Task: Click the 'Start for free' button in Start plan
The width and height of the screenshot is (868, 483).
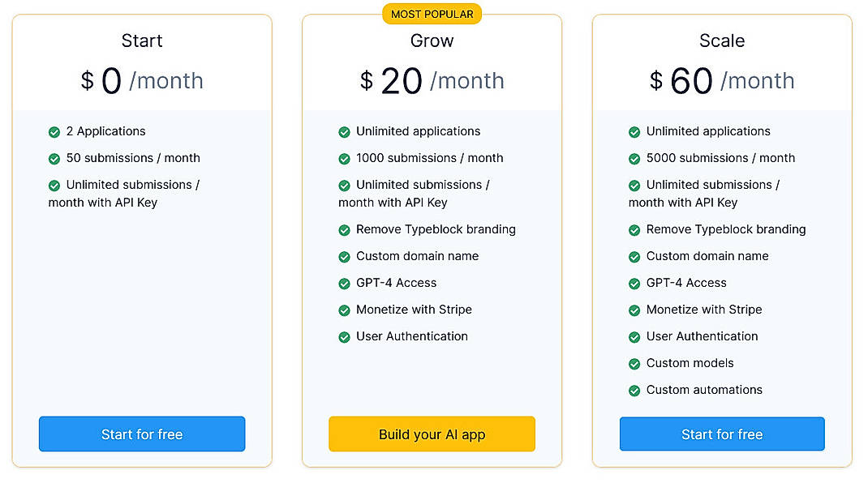Action: 142,434
